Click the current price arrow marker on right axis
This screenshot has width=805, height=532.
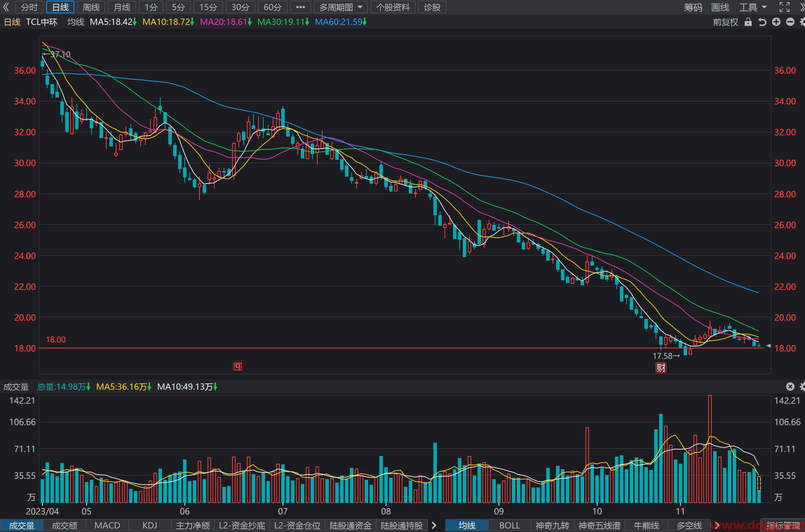(768, 346)
